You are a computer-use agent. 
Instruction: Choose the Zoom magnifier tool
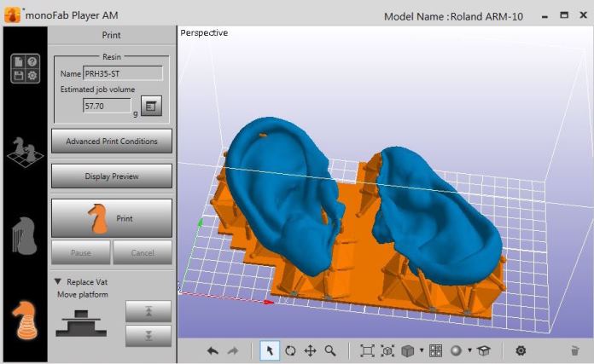(x=330, y=350)
